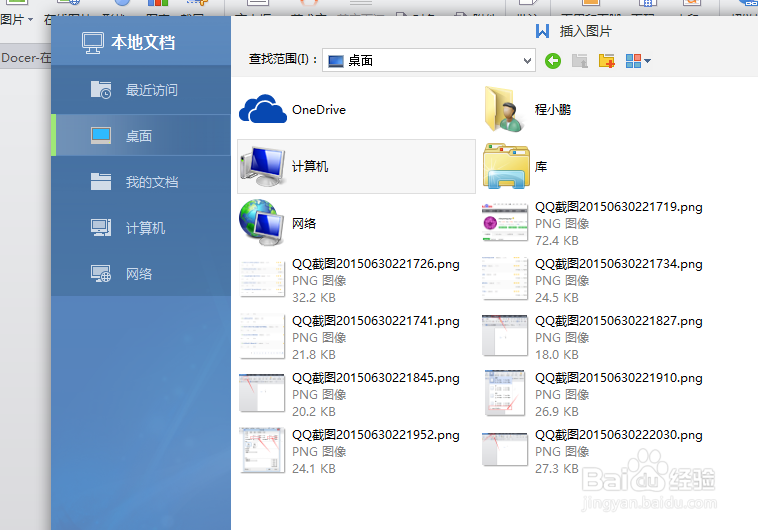Screen dimensions: 758x530
Task: Click the 我的文档 folder icon in sidebar
Action: tap(101, 182)
